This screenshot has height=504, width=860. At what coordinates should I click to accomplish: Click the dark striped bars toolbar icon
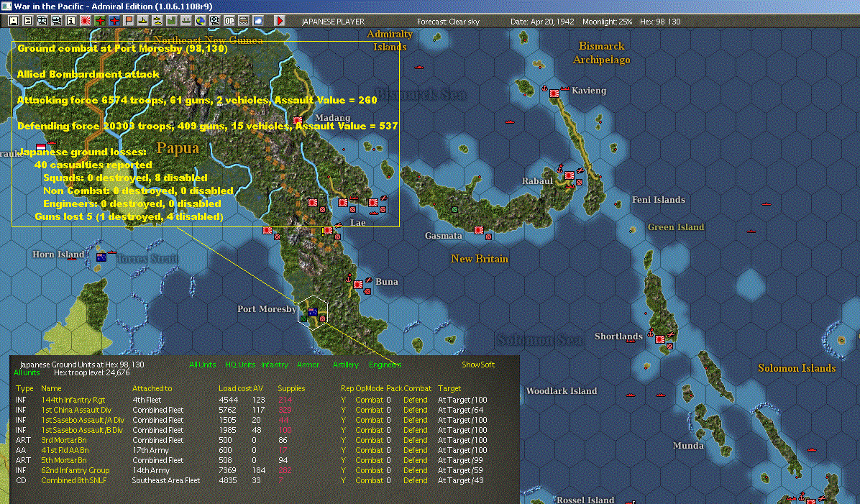(x=244, y=21)
